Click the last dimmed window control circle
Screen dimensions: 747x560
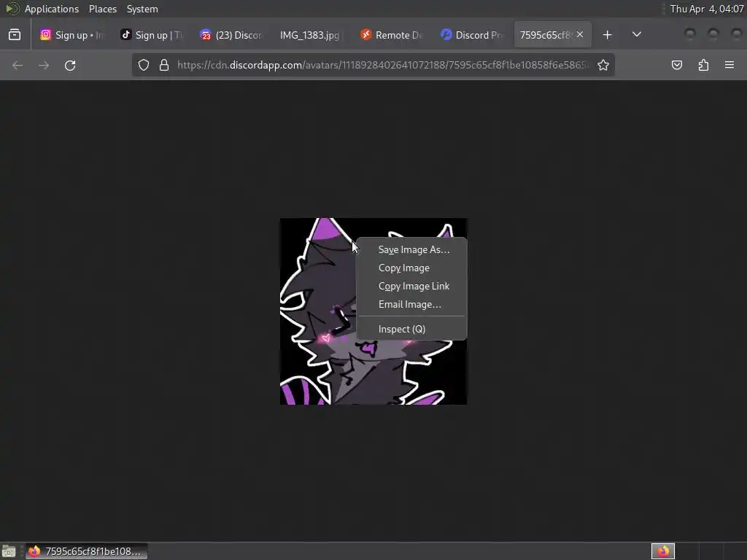pos(737,34)
